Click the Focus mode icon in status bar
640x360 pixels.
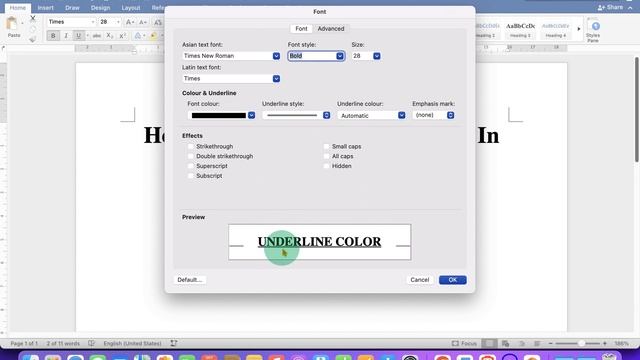[x=455, y=344]
